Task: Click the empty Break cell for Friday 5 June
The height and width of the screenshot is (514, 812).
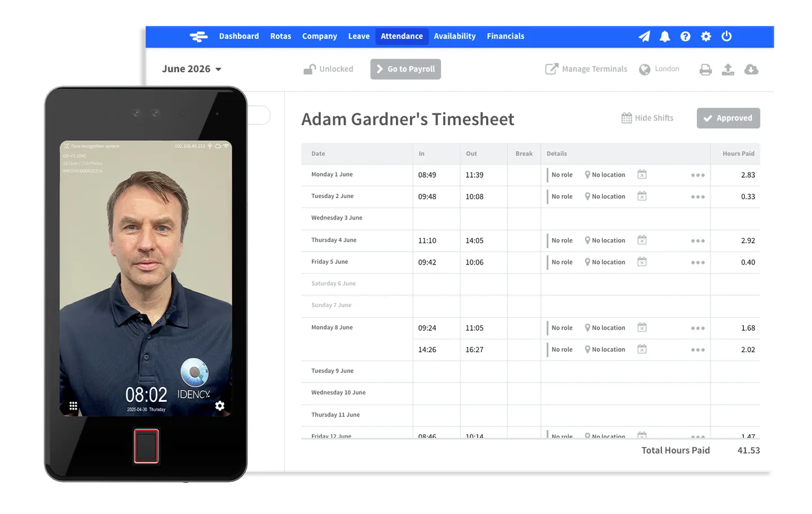Action: click(524, 262)
